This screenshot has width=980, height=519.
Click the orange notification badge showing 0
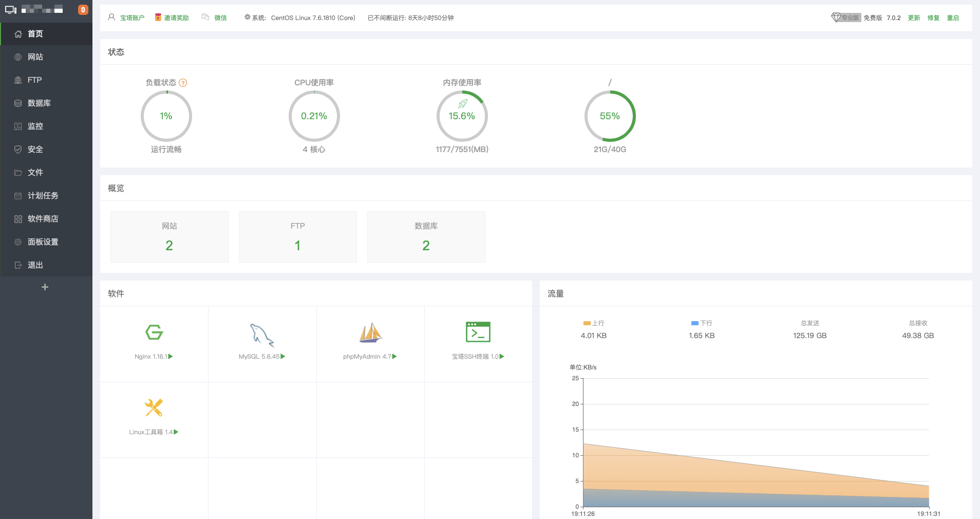pos(83,10)
